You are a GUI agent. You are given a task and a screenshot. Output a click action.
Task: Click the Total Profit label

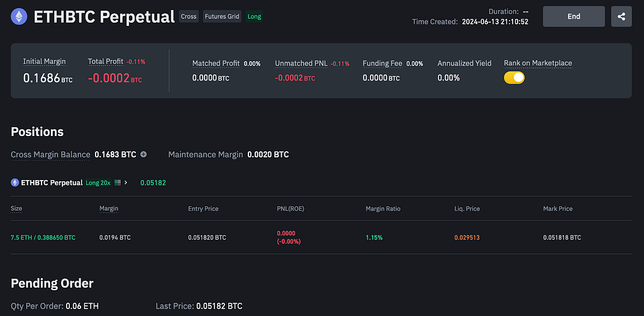click(x=106, y=62)
